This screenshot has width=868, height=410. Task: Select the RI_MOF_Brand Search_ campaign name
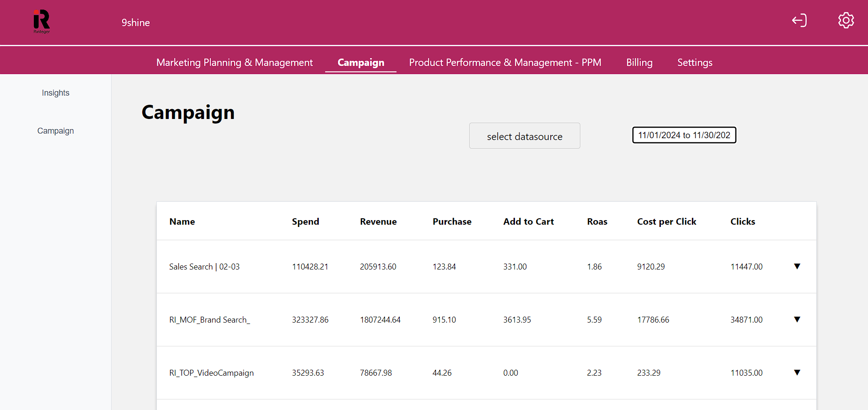click(209, 320)
